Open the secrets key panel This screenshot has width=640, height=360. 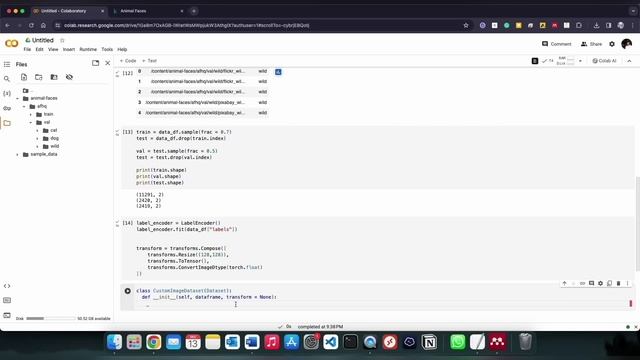coord(7,108)
